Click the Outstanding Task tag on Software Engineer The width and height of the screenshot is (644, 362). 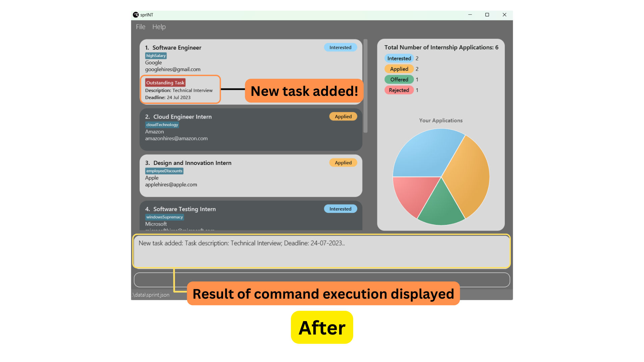tap(165, 82)
